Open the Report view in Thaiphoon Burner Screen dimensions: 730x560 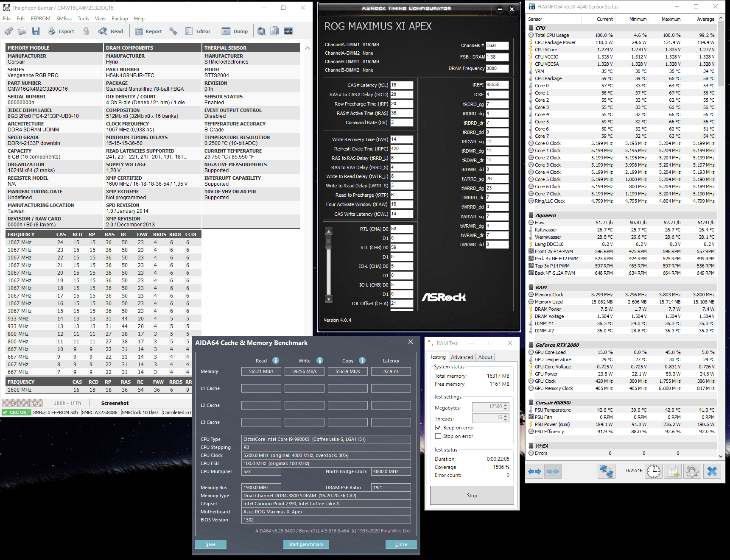[148, 31]
